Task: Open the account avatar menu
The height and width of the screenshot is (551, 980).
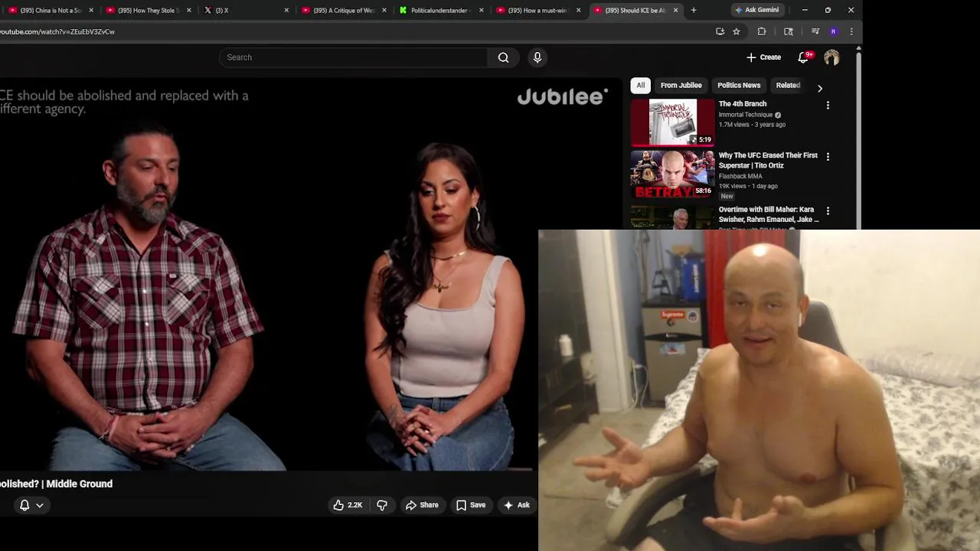Action: coord(831,57)
